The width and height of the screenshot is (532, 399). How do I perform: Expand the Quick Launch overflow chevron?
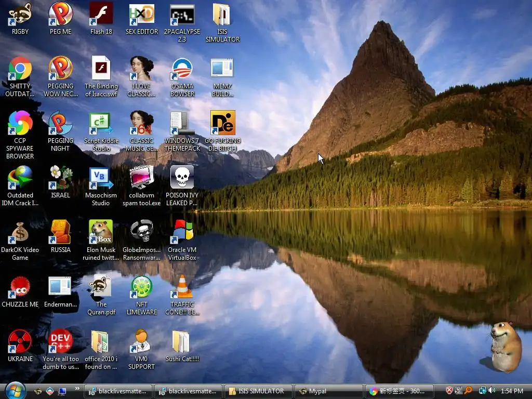click(77, 389)
